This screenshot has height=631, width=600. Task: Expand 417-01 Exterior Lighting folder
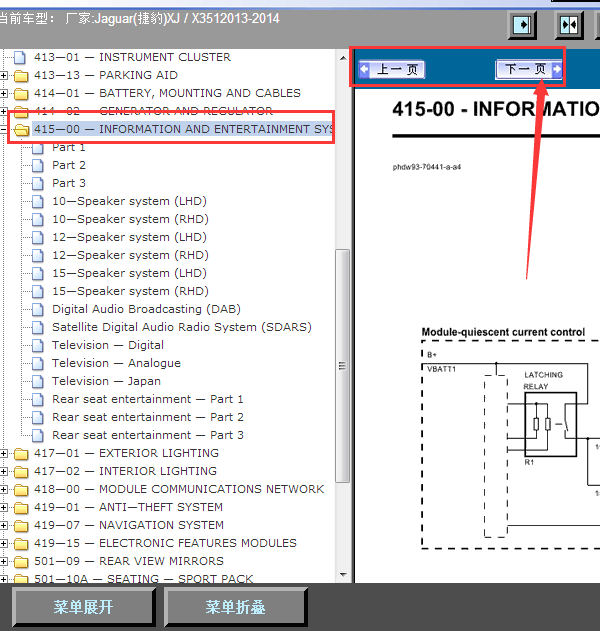point(4,454)
